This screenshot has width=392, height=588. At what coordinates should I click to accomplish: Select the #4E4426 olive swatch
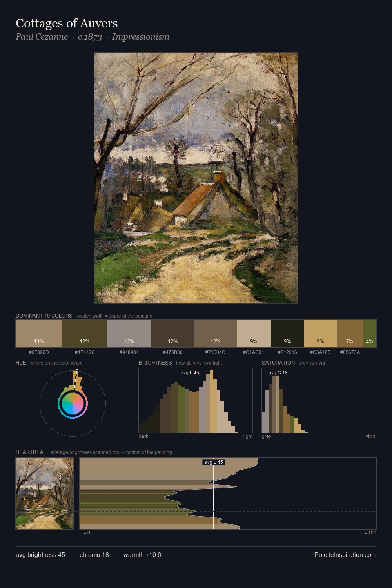(85, 334)
